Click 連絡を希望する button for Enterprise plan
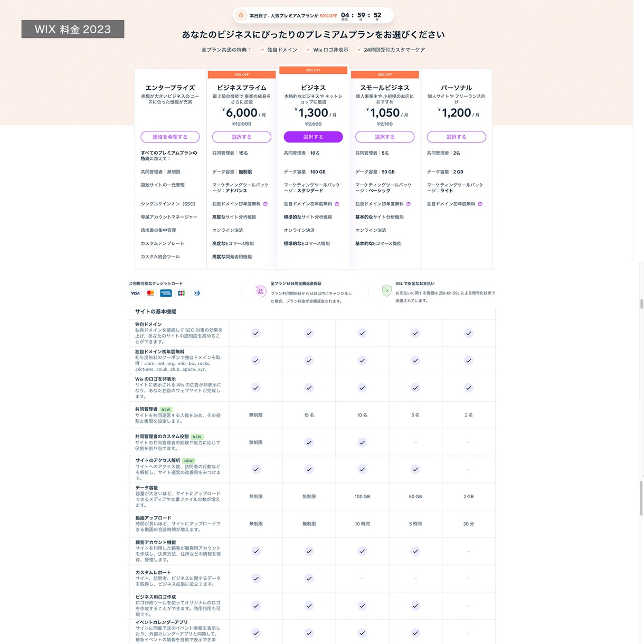Image resolution: width=644 pixels, height=644 pixels. click(170, 137)
